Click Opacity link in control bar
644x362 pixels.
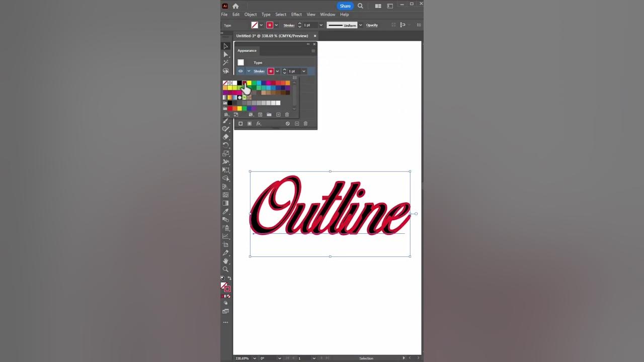tap(372, 25)
